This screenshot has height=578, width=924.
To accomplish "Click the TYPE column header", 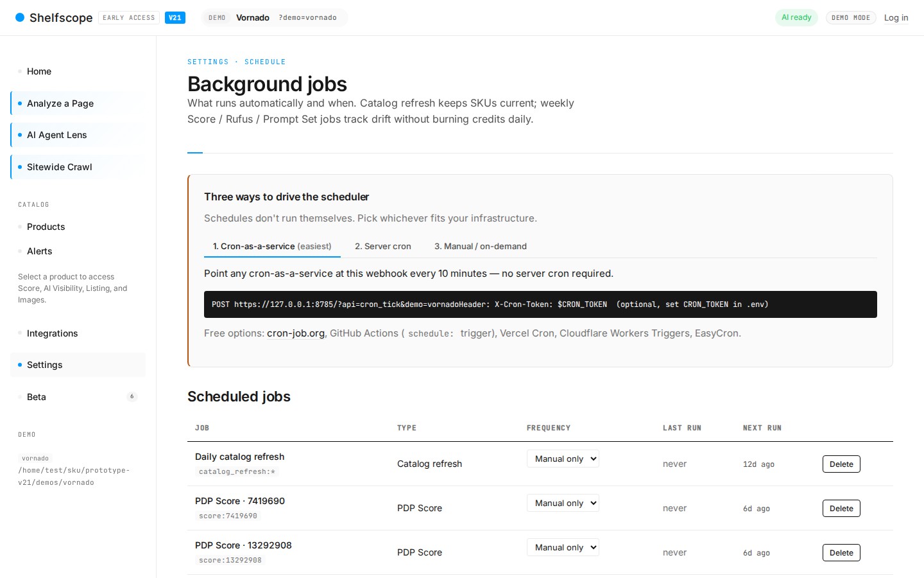I will click(407, 428).
